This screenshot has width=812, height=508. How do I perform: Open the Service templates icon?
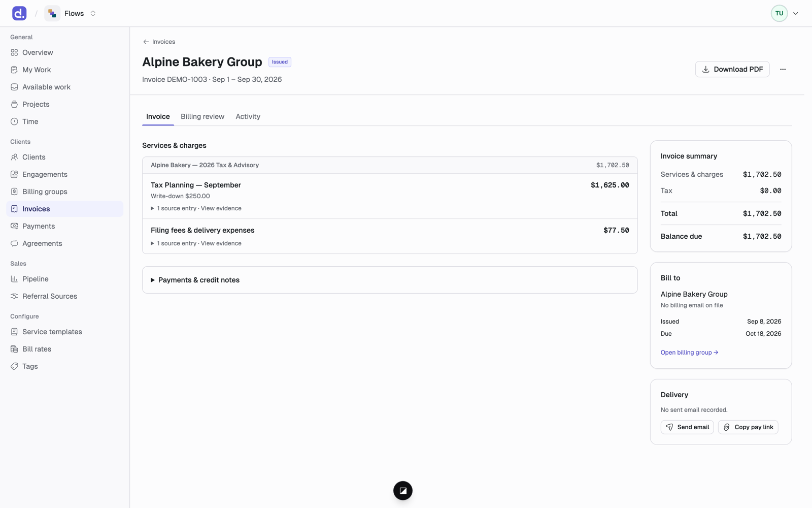[x=14, y=332]
